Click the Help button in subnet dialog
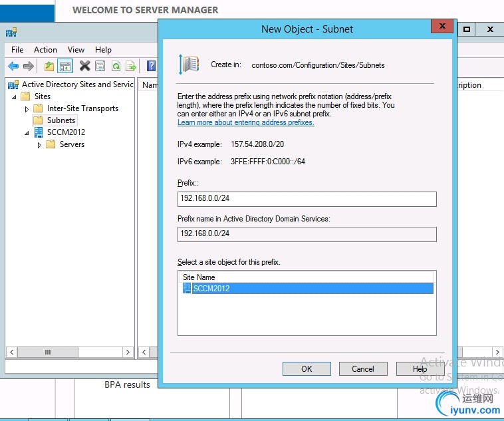Screen dimensions: 504x421 420,368
